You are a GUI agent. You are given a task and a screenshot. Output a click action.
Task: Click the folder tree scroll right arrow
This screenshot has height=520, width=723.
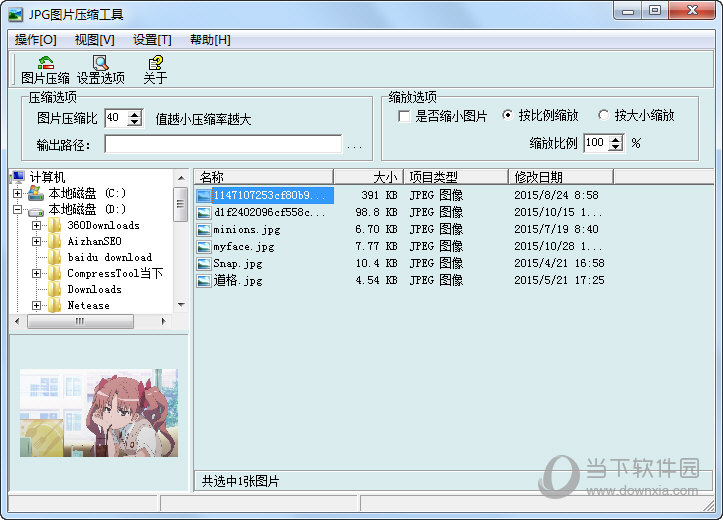click(163, 321)
